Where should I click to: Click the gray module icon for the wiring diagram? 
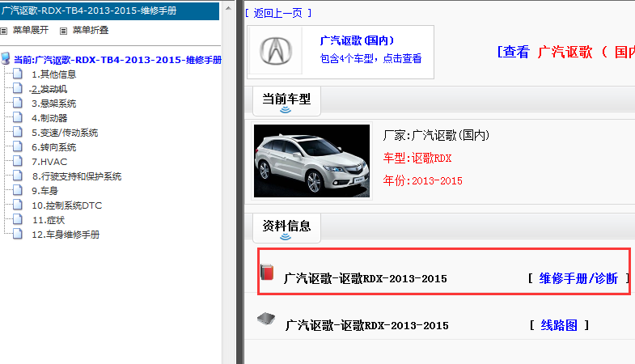(266, 319)
